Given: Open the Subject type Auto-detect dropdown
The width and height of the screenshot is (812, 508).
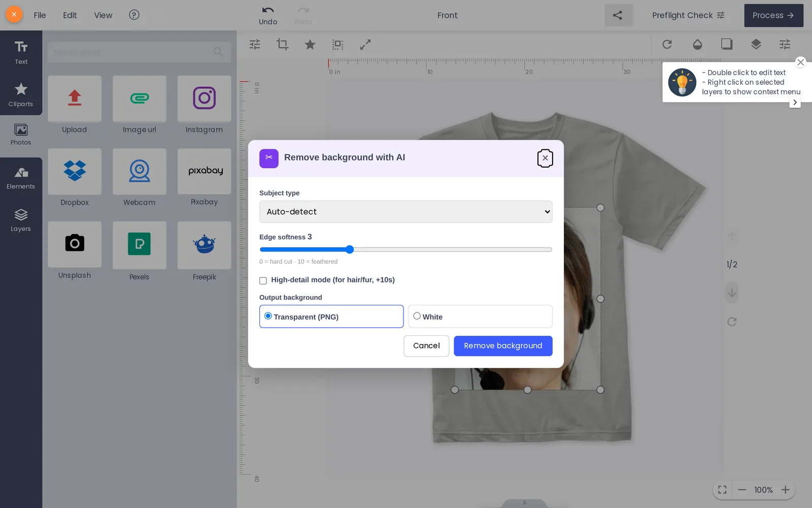Looking at the screenshot, I should [406, 212].
